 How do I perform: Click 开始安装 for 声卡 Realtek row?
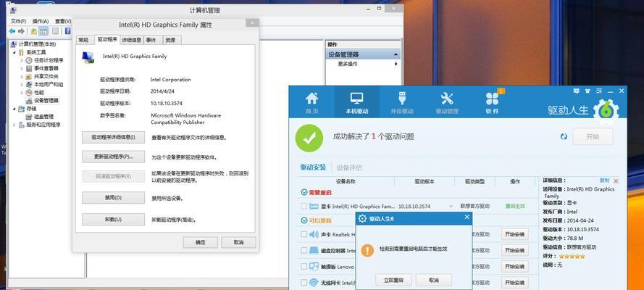click(x=514, y=234)
